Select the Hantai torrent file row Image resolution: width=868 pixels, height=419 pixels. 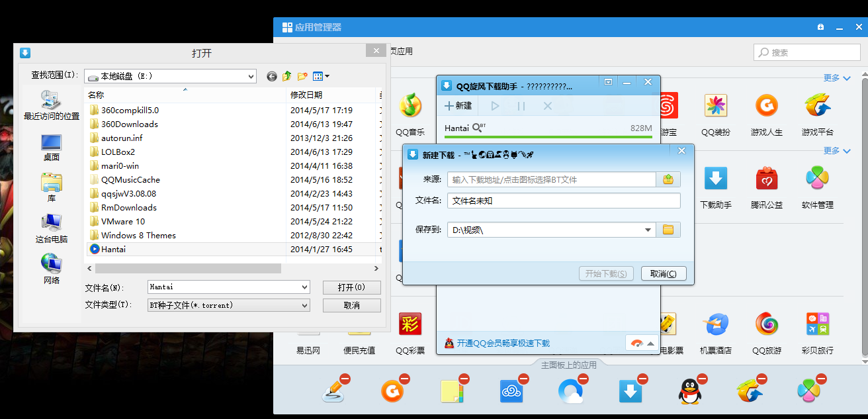233,249
